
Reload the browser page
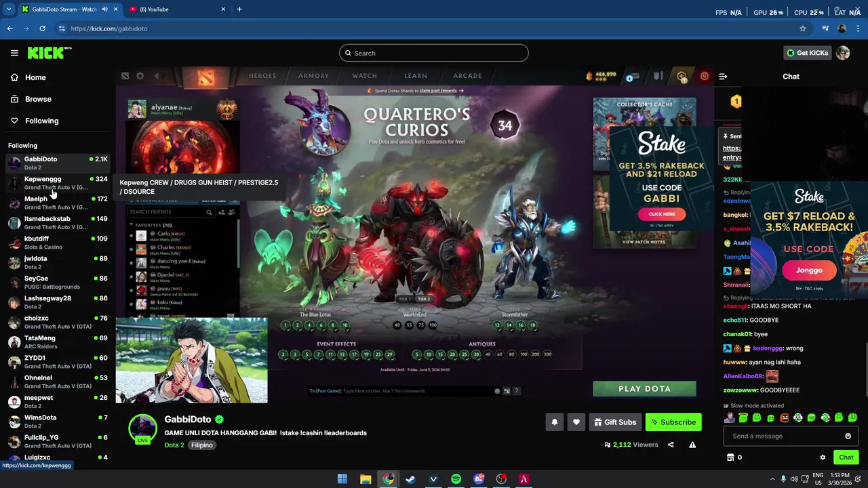(42, 28)
